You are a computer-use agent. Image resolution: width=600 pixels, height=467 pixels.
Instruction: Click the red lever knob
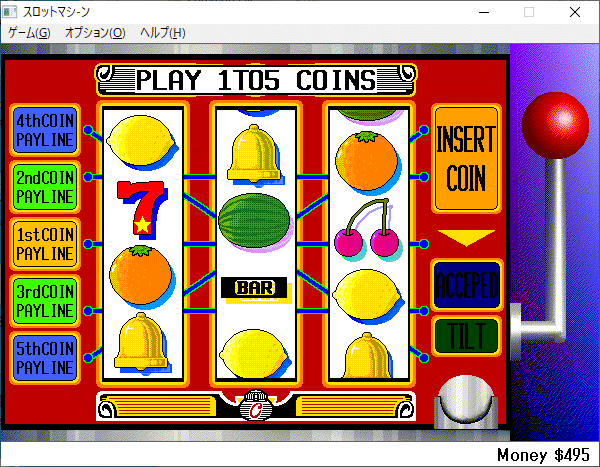point(555,125)
